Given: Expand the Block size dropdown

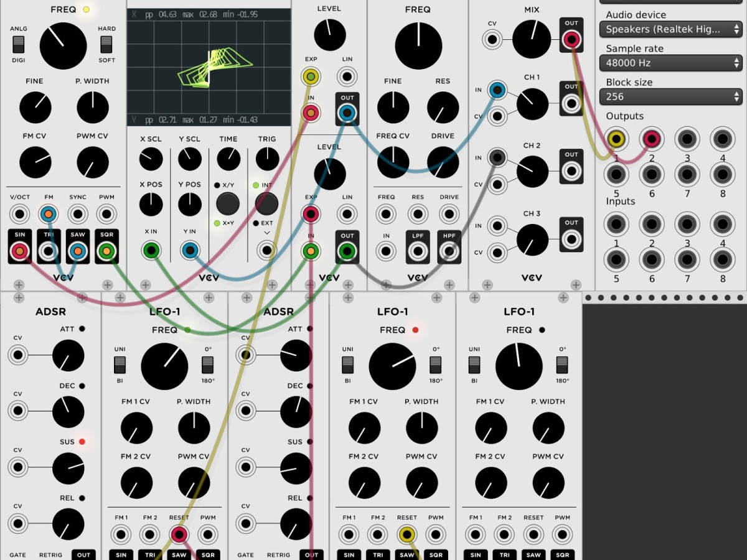Looking at the screenshot, I should coord(670,96).
